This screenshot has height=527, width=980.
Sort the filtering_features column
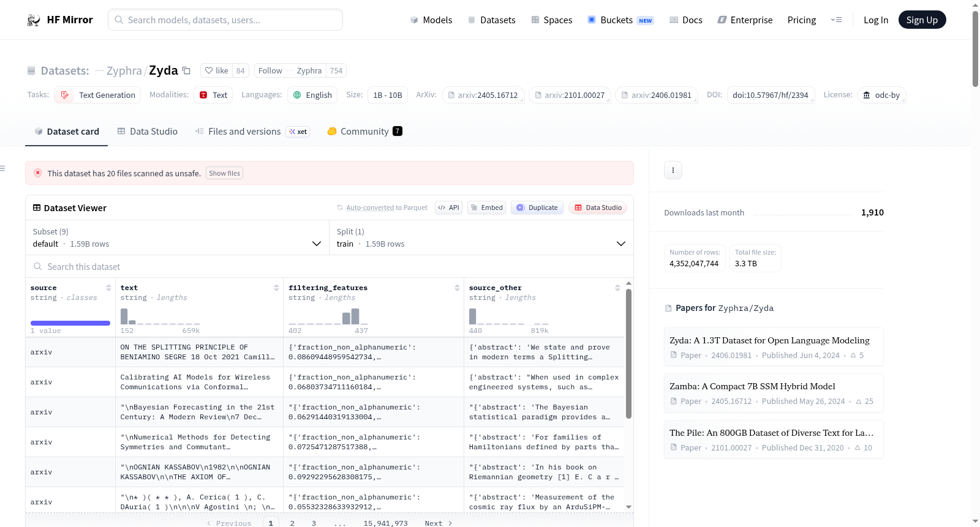click(x=457, y=288)
